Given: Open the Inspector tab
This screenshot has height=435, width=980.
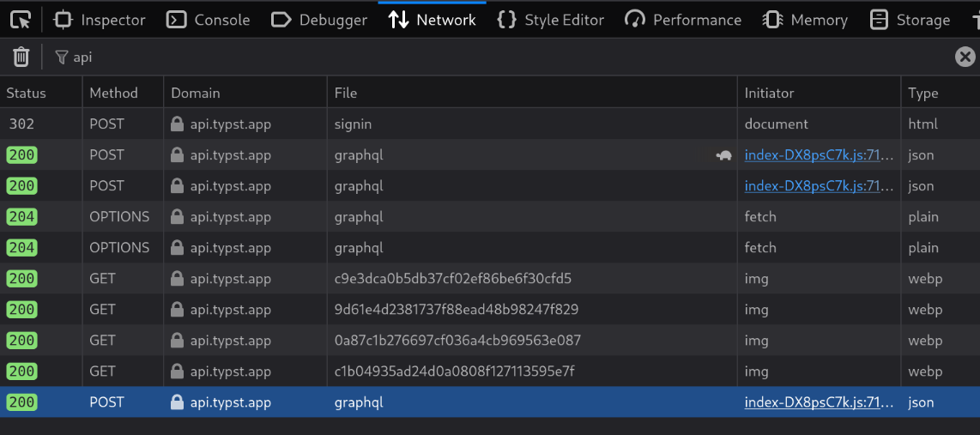Looking at the screenshot, I should point(100,20).
